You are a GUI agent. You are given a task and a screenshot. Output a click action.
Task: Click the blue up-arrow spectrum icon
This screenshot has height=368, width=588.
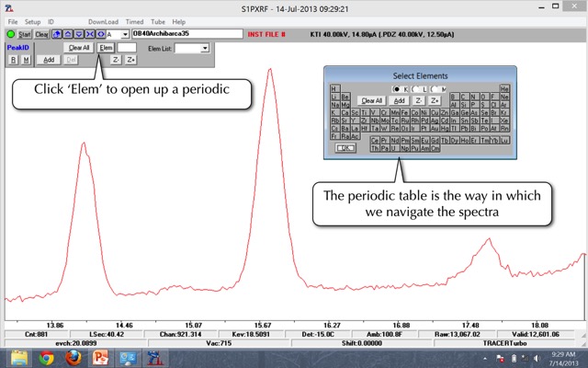[67, 34]
